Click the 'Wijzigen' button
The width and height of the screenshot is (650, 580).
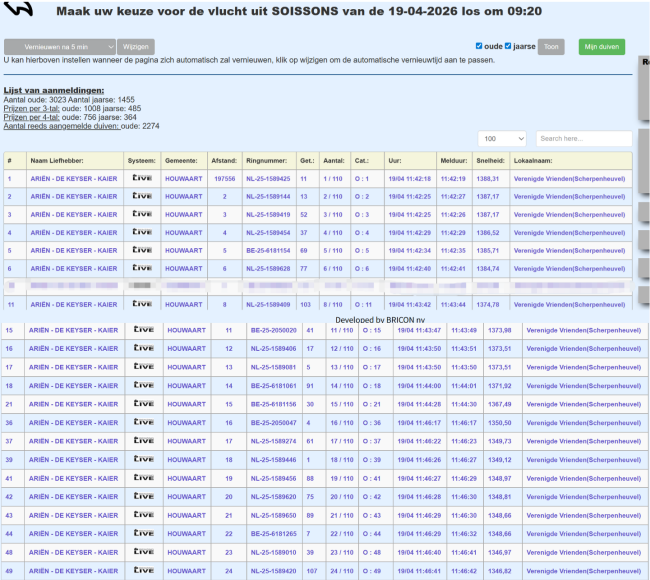136,47
